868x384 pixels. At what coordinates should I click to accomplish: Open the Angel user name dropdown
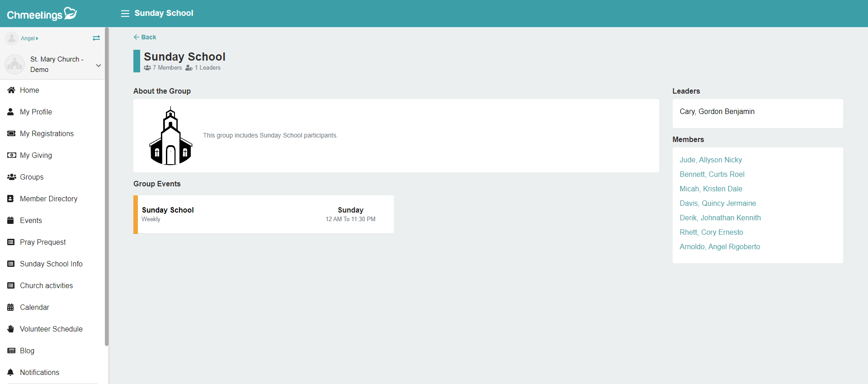[x=29, y=38]
